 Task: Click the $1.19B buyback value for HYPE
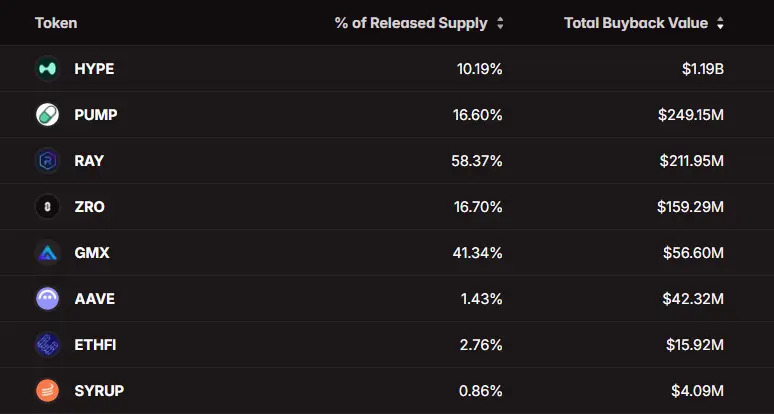pyautogui.click(x=700, y=69)
